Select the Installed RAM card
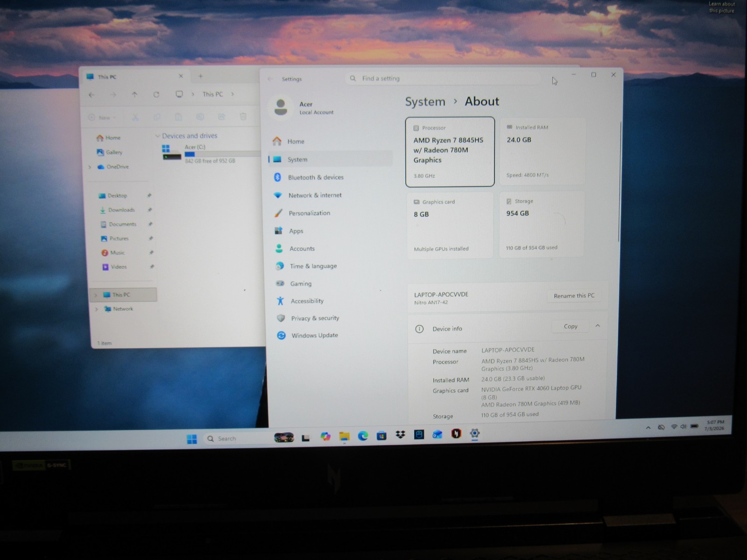This screenshot has height=560, width=747. tap(542, 151)
